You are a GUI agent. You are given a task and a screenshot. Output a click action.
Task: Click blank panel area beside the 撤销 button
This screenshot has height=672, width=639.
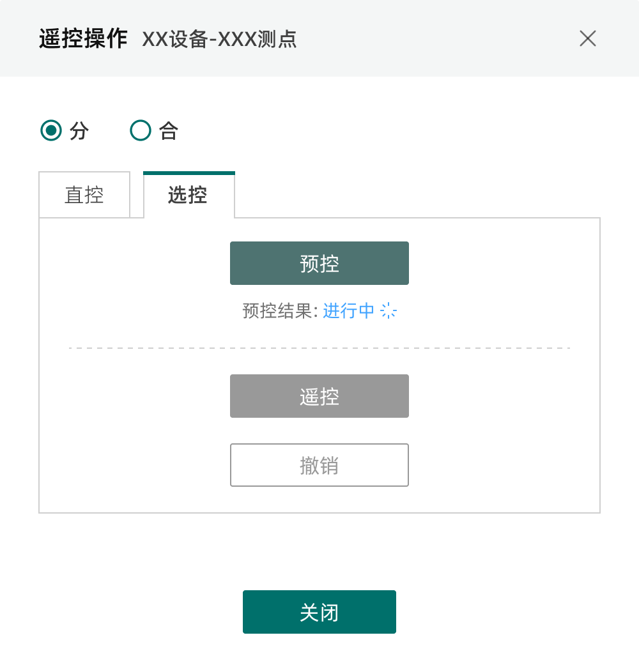click(502, 465)
